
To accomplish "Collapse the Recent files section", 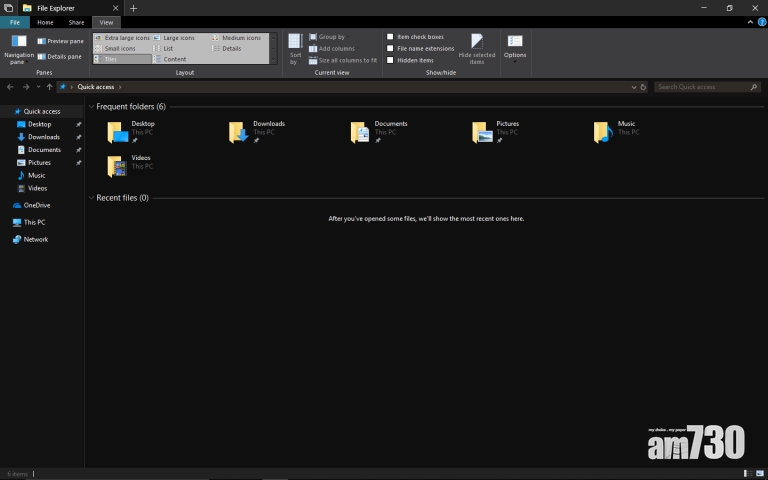I will [91, 198].
